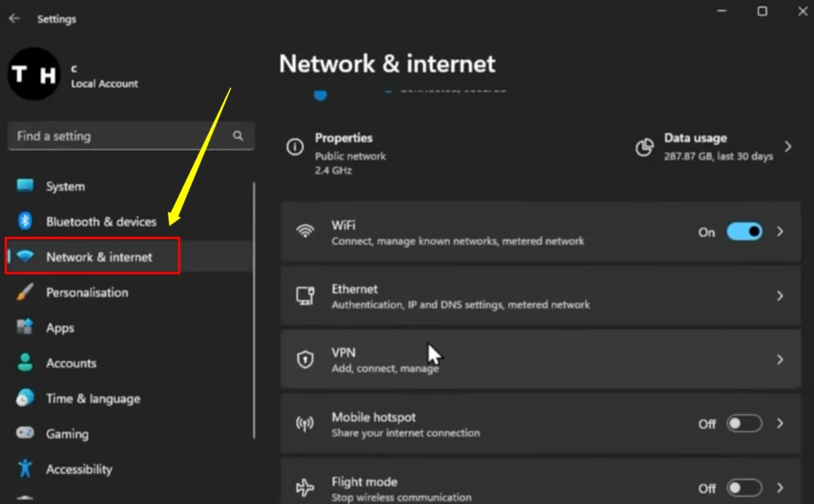Click the Find a setting search box
814x504 pixels.
coord(131,136)
